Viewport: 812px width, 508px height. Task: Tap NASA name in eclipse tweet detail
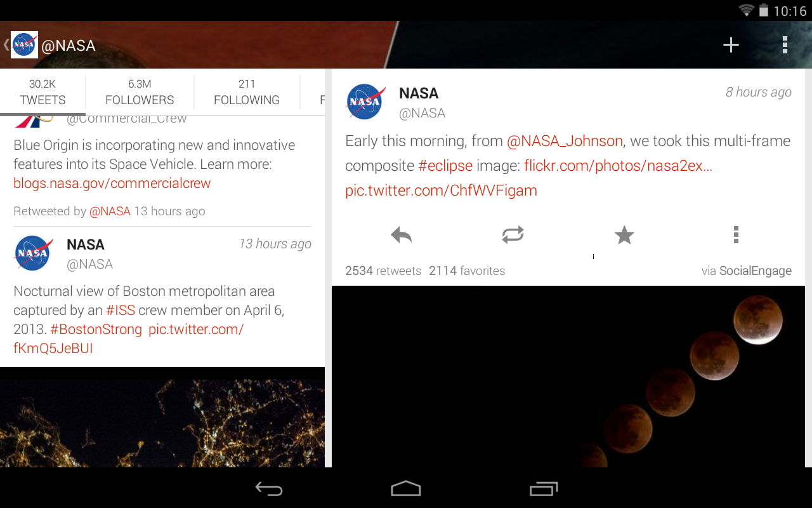tap(419, 93)
